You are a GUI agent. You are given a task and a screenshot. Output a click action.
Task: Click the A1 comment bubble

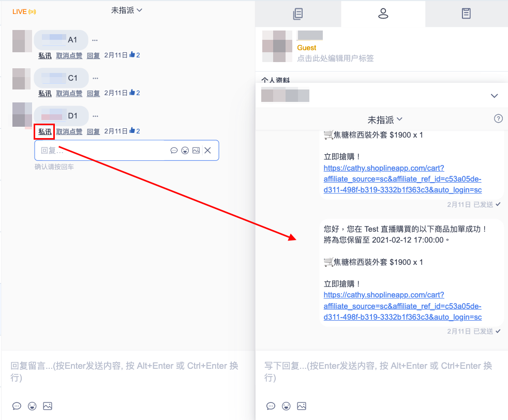click(x=61, y=40)
